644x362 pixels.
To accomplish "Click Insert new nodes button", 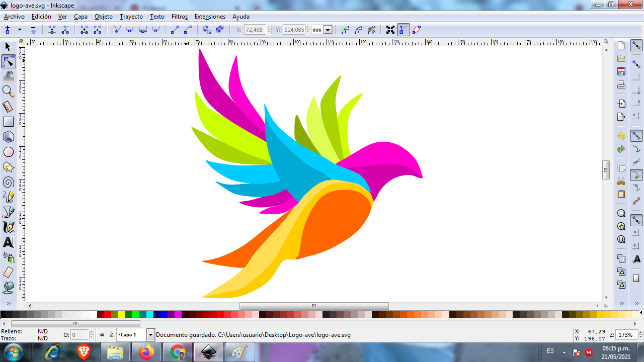I will coord(8,30).
